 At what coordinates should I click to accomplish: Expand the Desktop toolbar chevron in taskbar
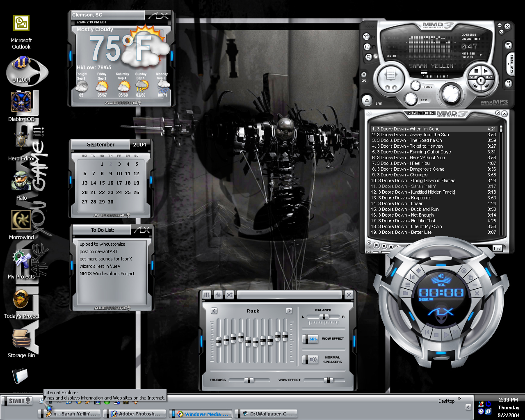point(459,399)
